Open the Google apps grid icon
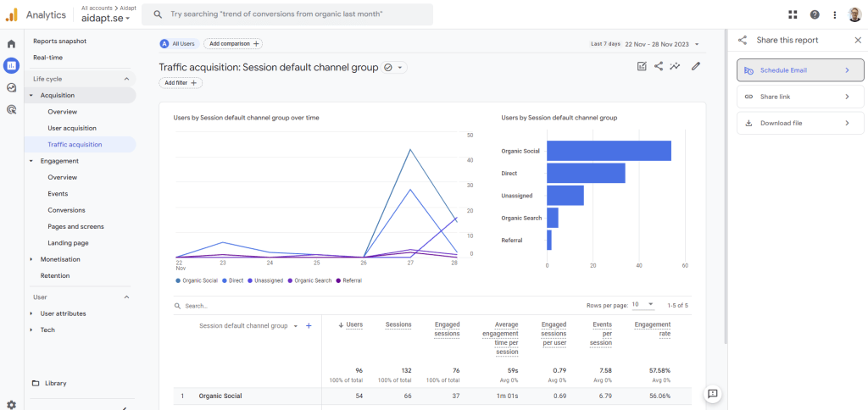 (x=793, y=14)
